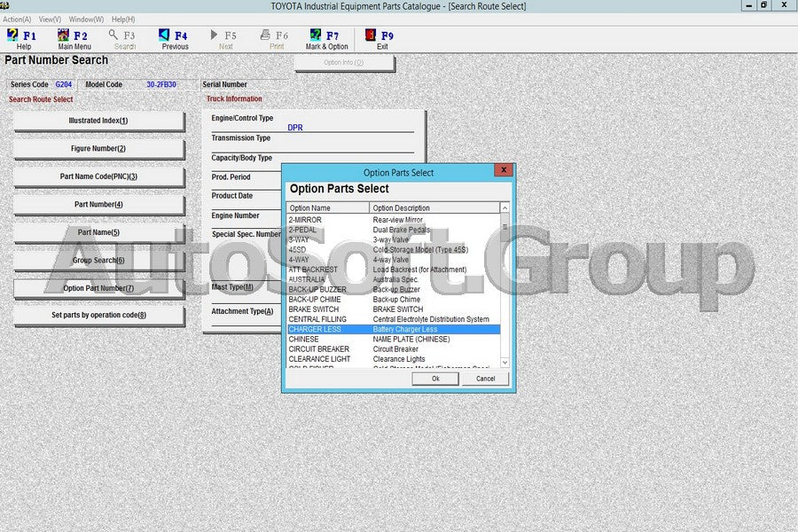Click the F5 Next toolbar icon
Screen dimensions: 798x532
(x=225, y=39)
